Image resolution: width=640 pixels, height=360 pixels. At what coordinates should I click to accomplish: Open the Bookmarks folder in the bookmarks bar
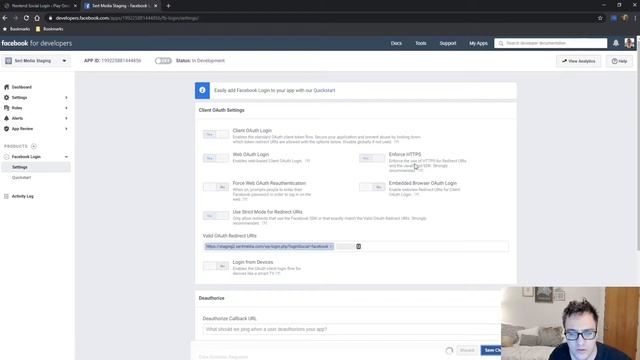pyautogui.click(x=49, y=29)
